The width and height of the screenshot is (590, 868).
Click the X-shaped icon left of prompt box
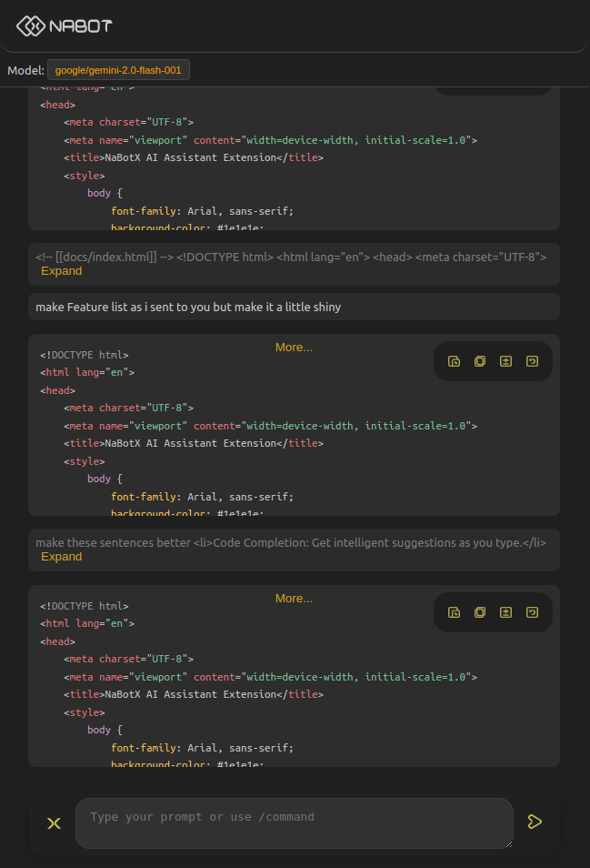pos(55,823)
